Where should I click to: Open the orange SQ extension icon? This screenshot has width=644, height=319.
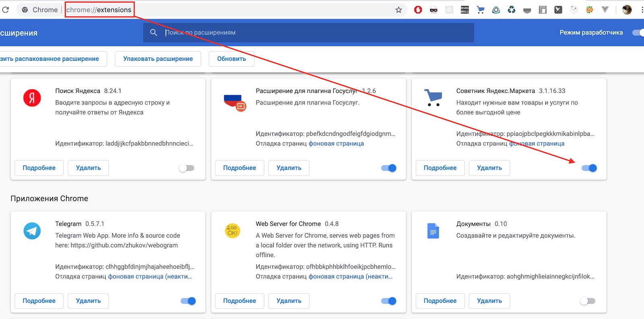point(589,10)
